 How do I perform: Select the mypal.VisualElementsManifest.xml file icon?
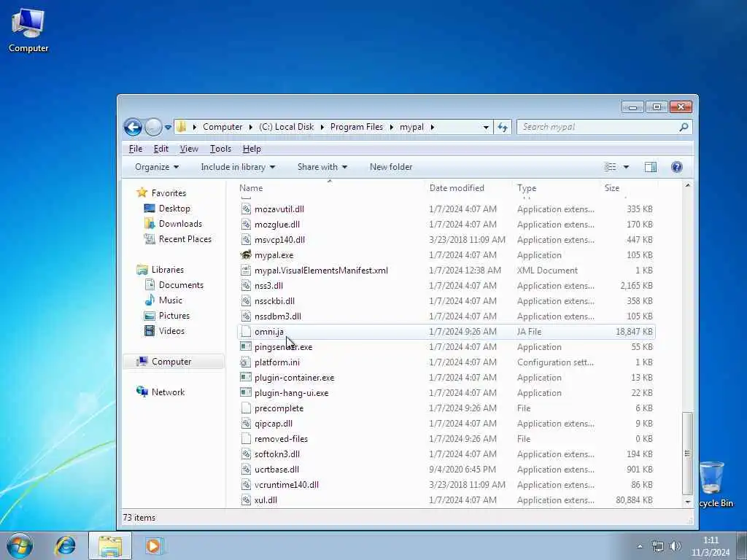(x=246, y=270)
